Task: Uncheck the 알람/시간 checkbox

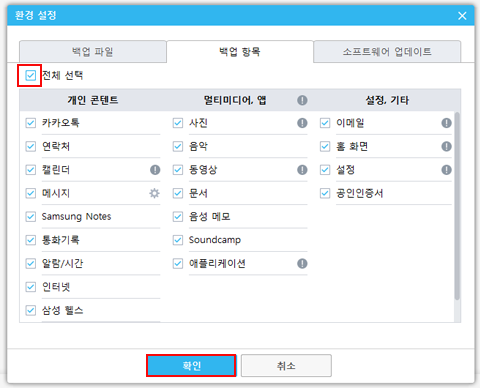Action: point(31,264)
